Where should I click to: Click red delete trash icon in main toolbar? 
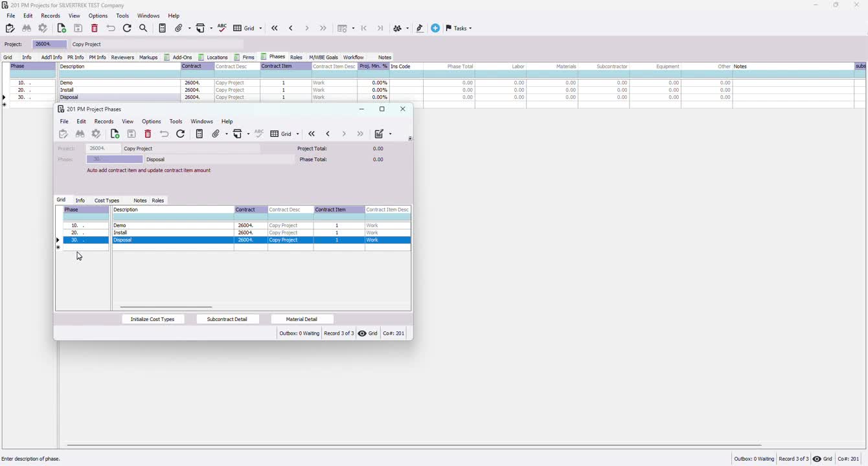[x=95, y=28]
